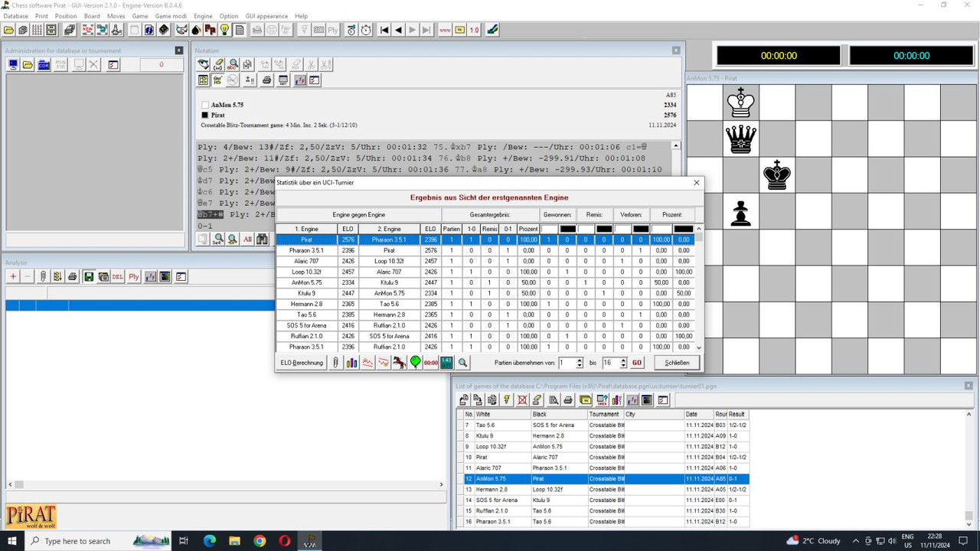The height and width of the screenshot is (551, 980).
Task: Open the Help menu
Action: pos(301,16)
